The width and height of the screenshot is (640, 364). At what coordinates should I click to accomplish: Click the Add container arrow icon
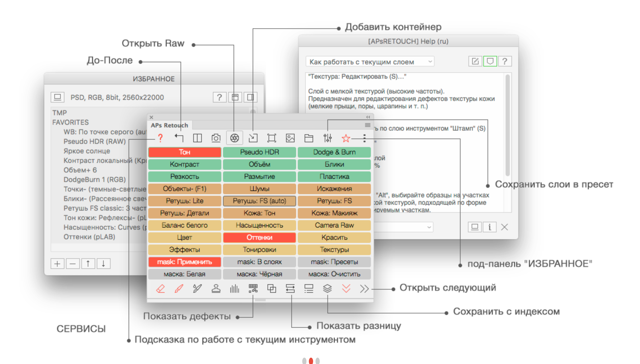click(253, 138)
